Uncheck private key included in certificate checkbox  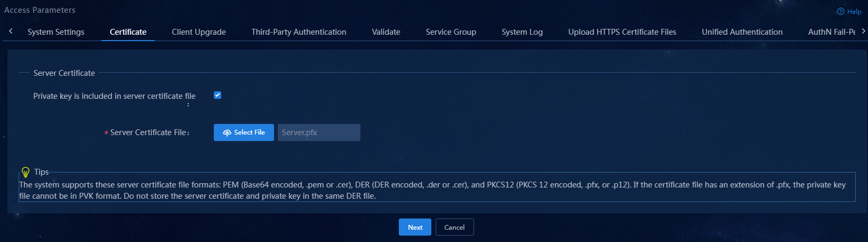(x=218, y=95)
